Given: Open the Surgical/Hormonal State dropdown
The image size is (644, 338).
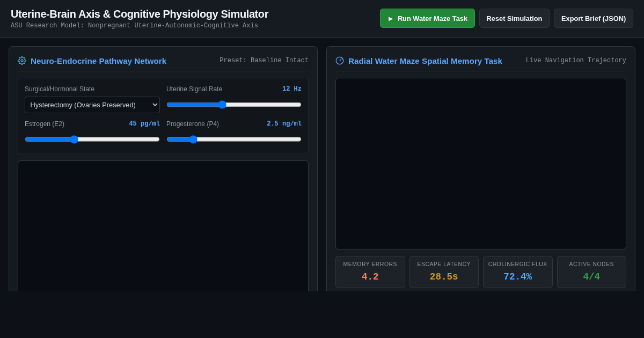Looking at the screenshot, I should point(92,105).
